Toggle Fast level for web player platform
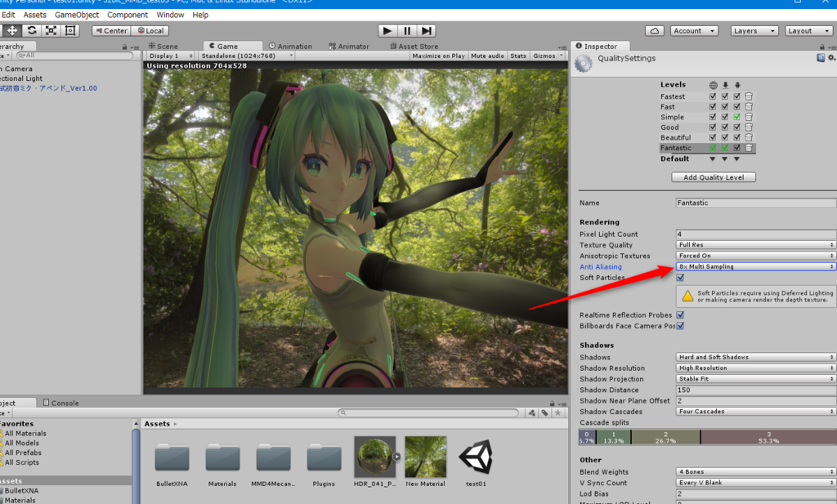This screenshot has height=504, width=837. pos(713,107)
